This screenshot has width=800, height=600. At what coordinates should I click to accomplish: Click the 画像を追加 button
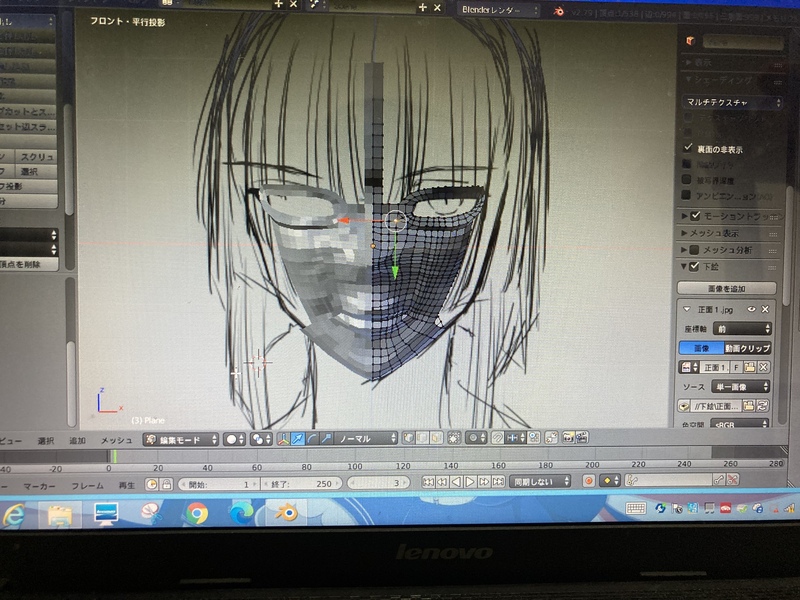pos(727,288)
